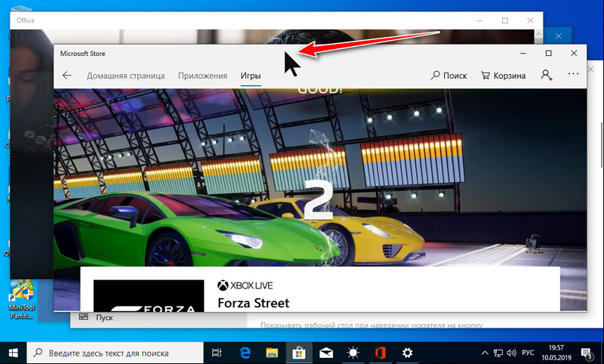
Task: Close the Office window
Action: 531,20
